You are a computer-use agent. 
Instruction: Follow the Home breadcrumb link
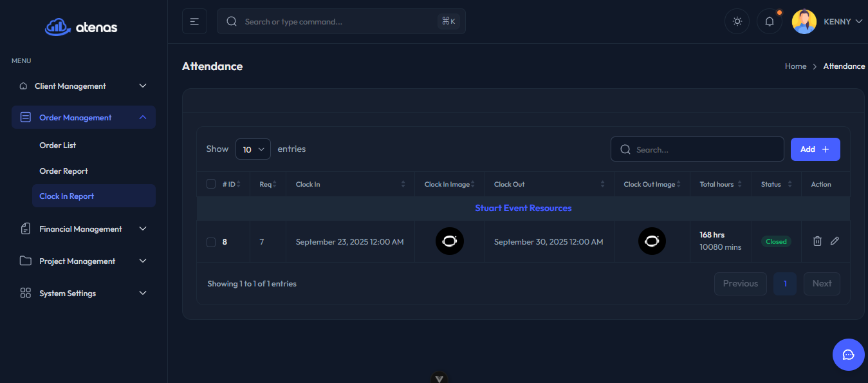795,66
